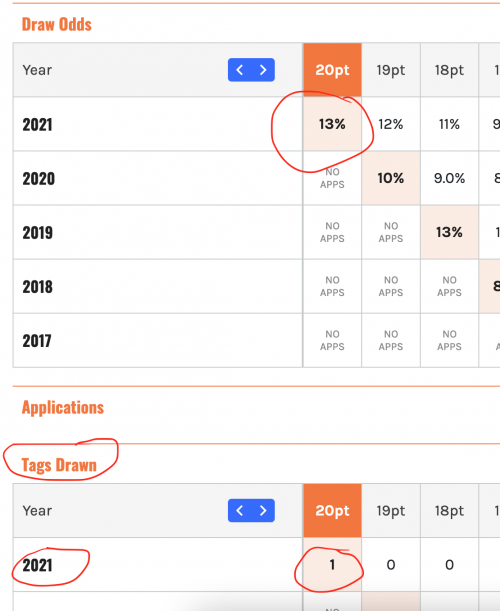
Task: Select 20pt column header in Draw Odds
Action: point(332,70)
